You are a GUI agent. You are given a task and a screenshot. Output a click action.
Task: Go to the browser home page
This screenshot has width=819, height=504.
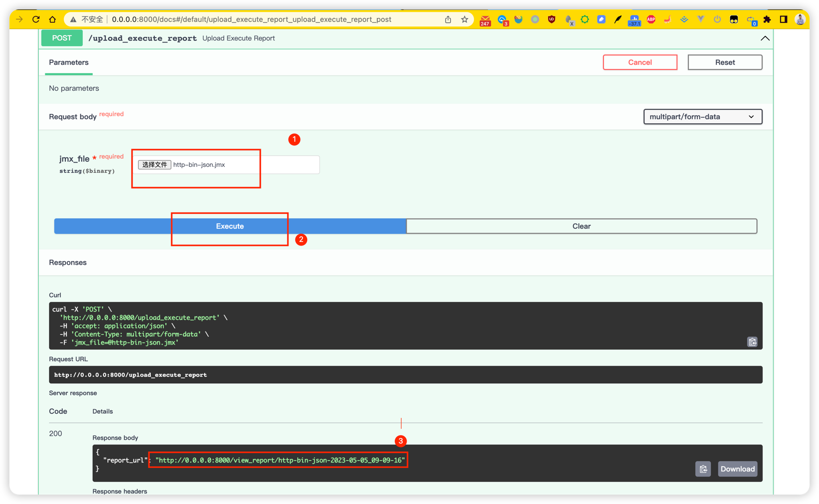tap(52, 19)
